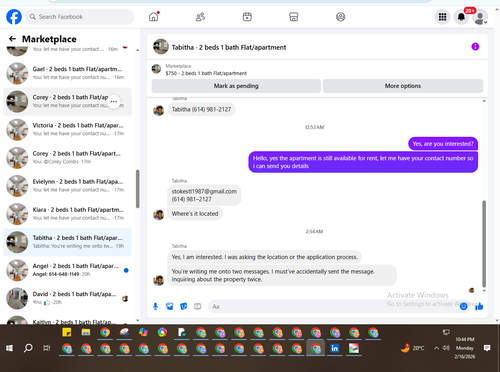Open Evielynn's conversation
The width and height of the screenshot is (500, 372).
[x=67, y=186]
